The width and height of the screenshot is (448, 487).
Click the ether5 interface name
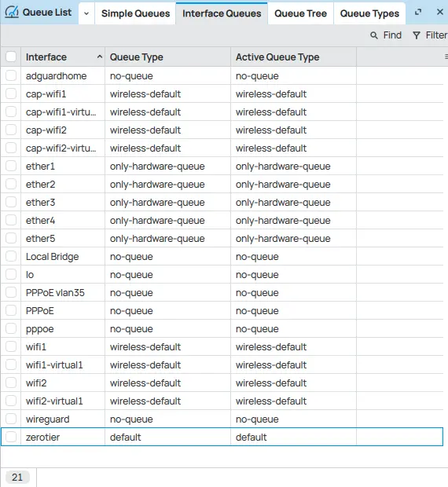[x=40, y=238]
